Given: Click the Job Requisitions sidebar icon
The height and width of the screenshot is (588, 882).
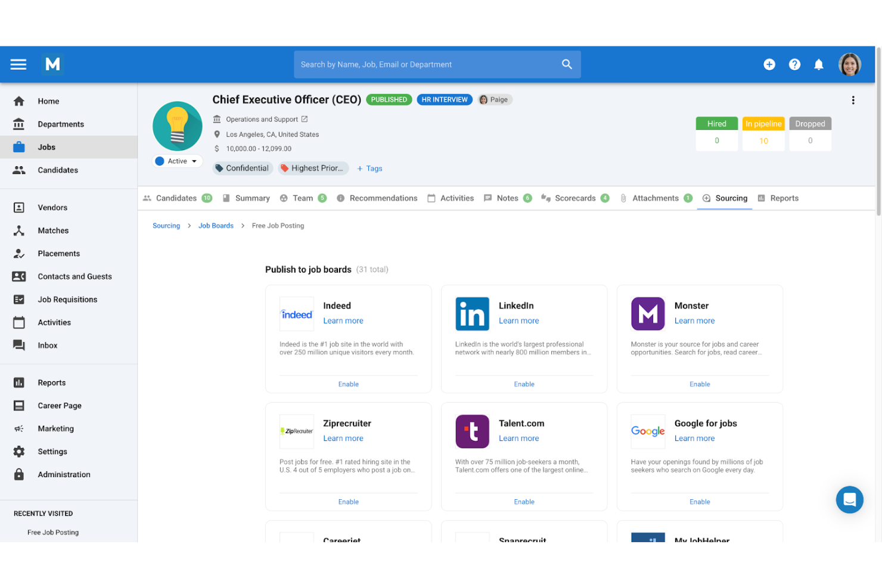Looking at the screenshot, I should coord(19,299).
